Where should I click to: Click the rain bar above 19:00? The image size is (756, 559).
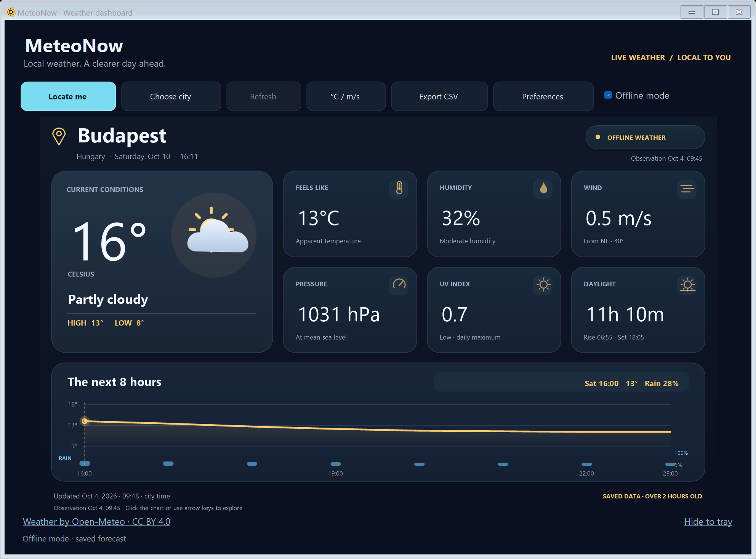(336, 464)
